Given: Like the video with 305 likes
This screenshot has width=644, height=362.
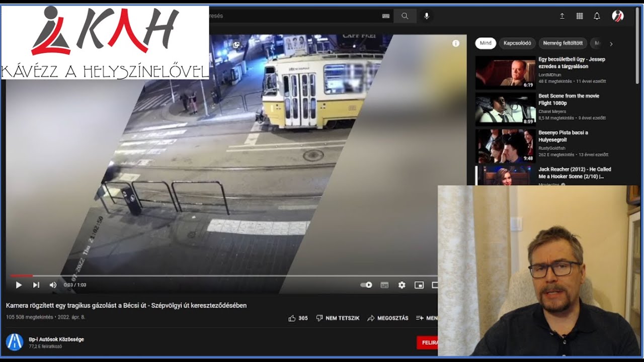Looking at the screenshot, I should click(x=298, y=318).
